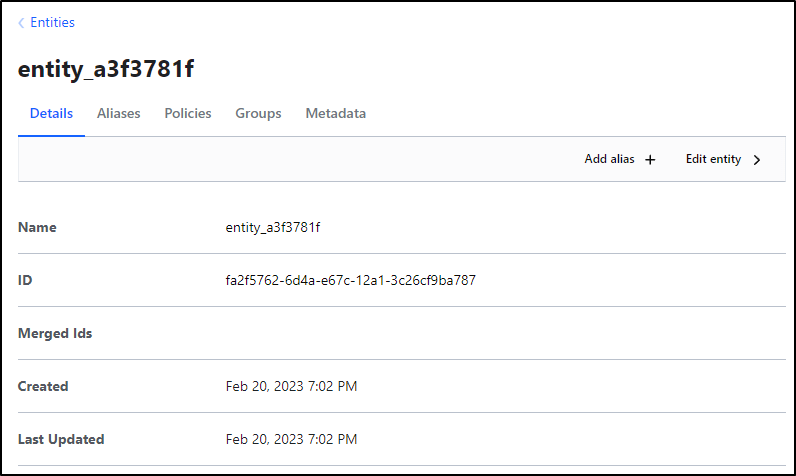Image resolution: width=796 pixels, height=476 pixels.
Task: Click the ID field label
Action: click(x=25, y=280)
